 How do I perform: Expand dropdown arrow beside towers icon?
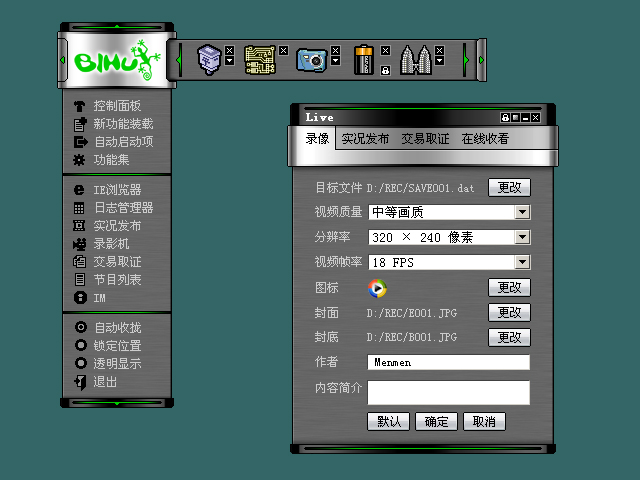(440, 61)
